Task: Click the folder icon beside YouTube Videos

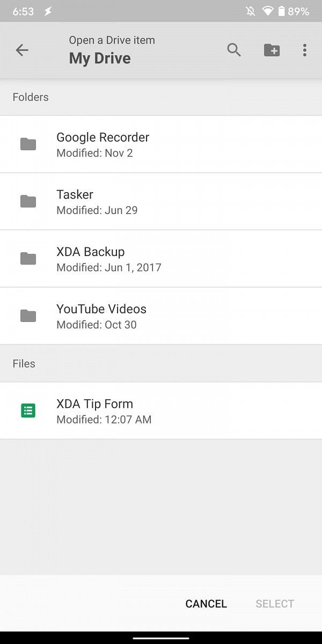Action: pos(28,316)
